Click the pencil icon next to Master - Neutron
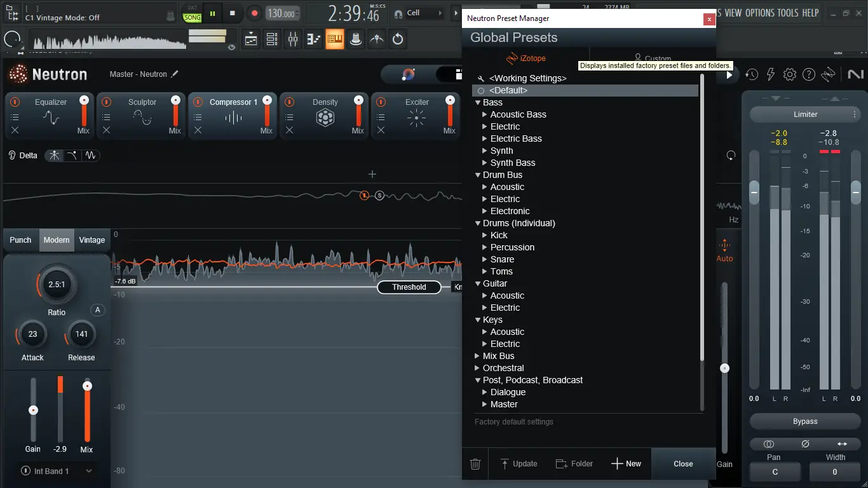 coord(174,74)
